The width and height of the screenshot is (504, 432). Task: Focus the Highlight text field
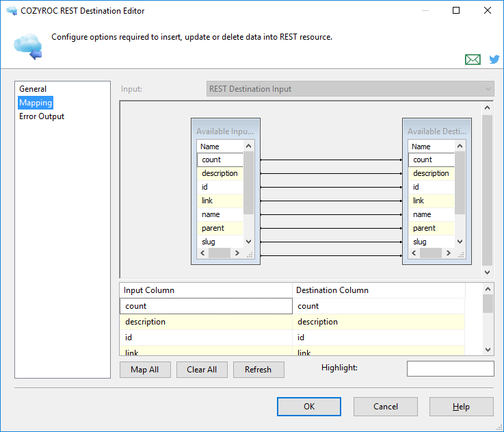tap(451, 368)
